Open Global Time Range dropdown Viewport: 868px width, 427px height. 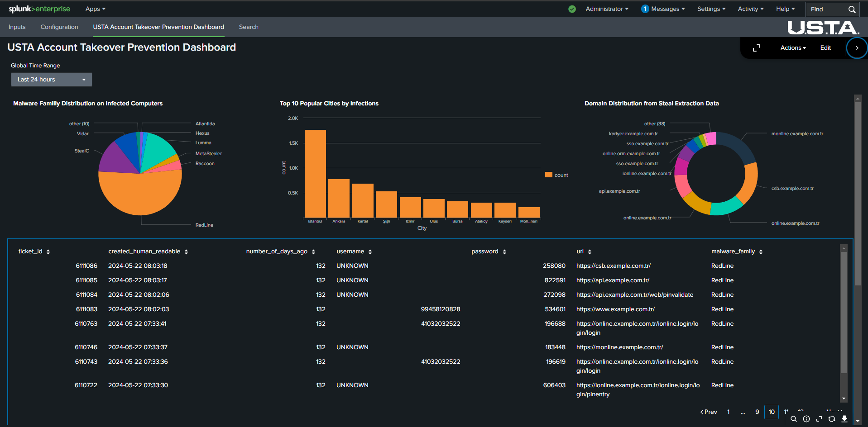pyautogui.click(x=52, y=80)
